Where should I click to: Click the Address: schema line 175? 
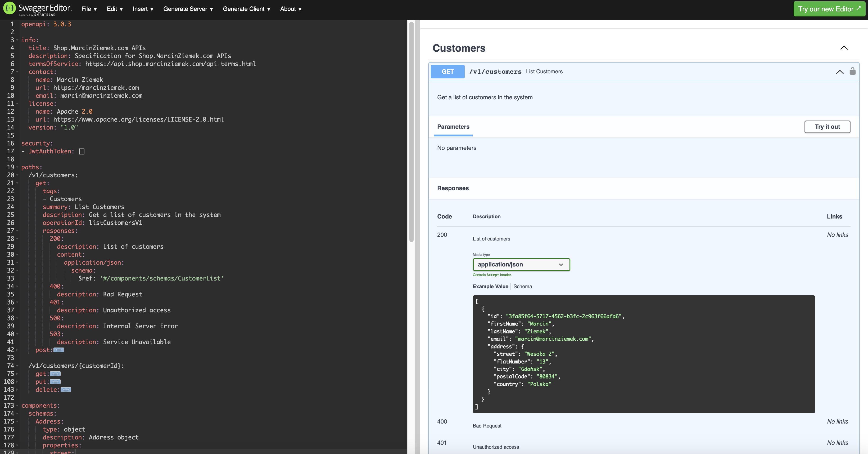(49, 421)
